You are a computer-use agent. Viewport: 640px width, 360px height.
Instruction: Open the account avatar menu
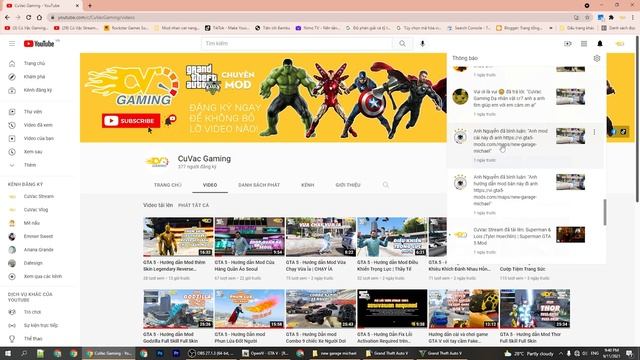[620, 43]
